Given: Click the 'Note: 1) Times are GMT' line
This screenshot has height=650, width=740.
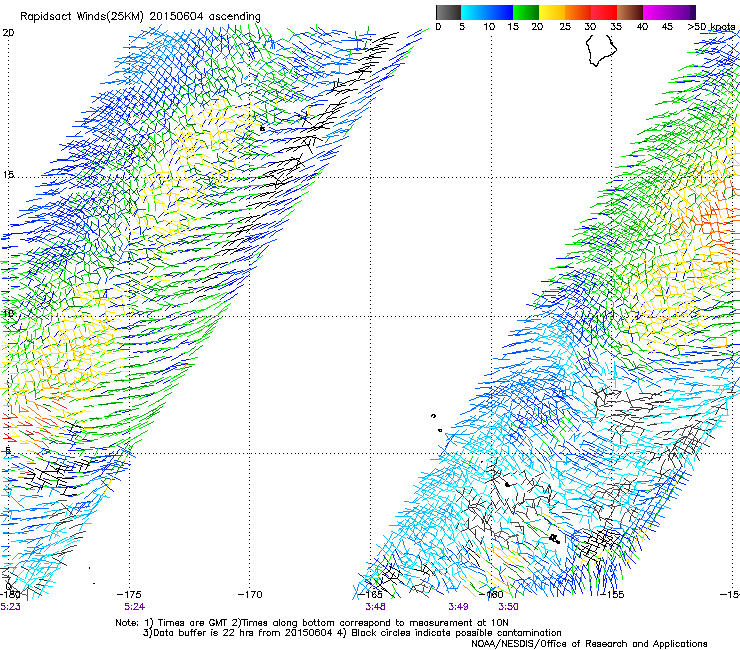Looking at the screenshot, I should pos(312,623).
